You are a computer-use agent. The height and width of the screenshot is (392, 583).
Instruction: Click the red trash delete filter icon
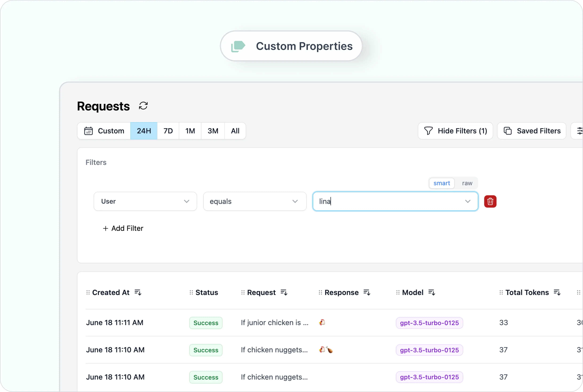point(490,201)
